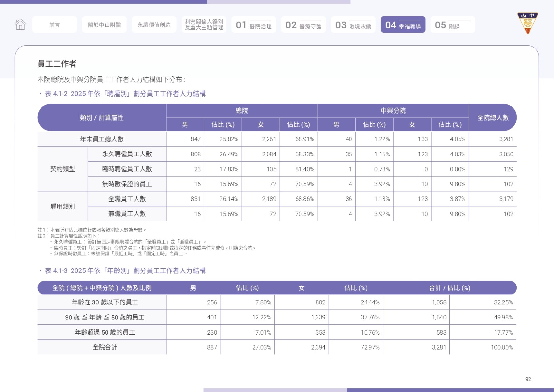Click row label 無時數保證的員工
Image resolution: width=554 pixels, height=392 pixels.
[x=127, y=184]
